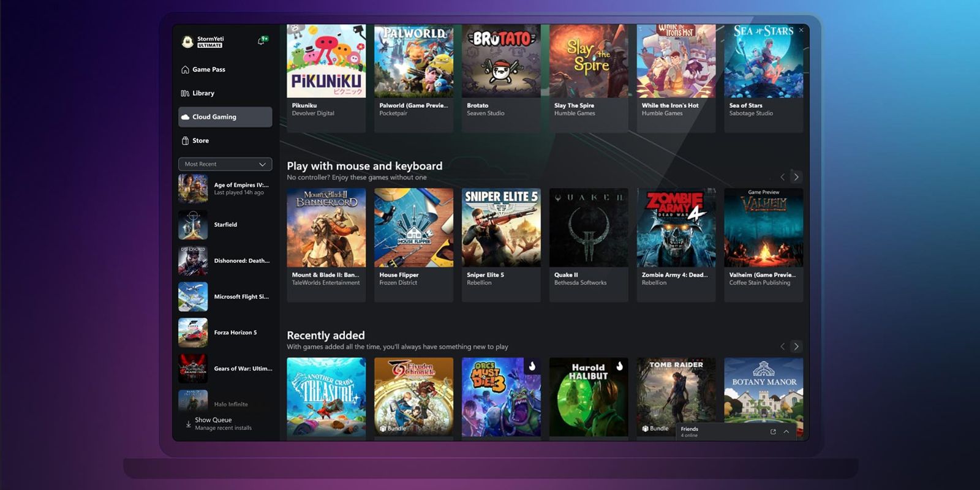Go to the Game Pass section
This screenshot has height=490, width=980.
(208, 70)
